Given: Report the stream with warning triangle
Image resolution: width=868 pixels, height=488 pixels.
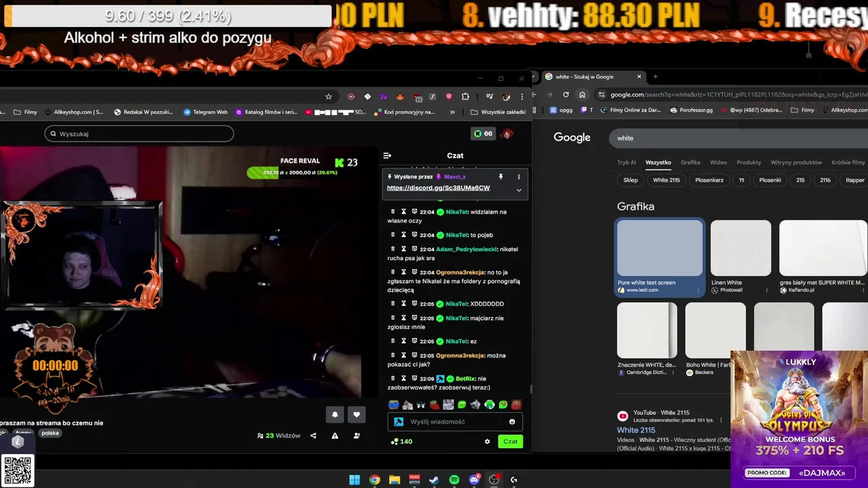Looking at the screenshot, I should [335, 436].
